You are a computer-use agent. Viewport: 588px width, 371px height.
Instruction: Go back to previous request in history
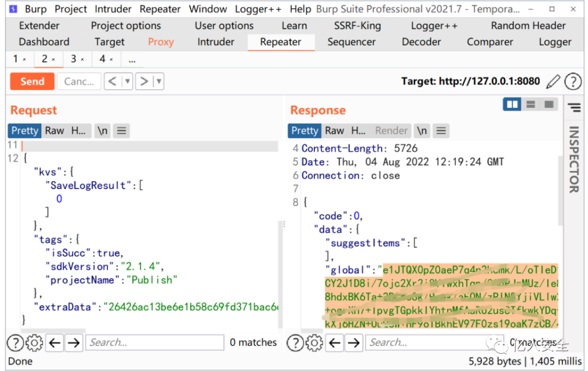113,81
